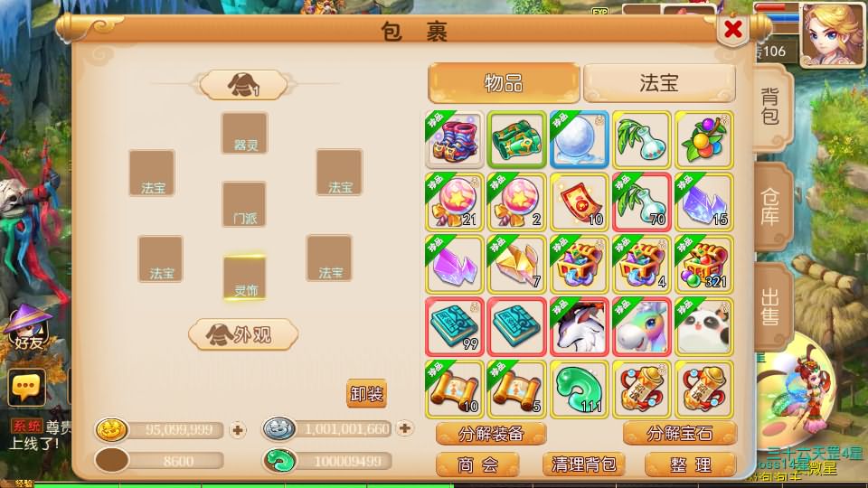868x488 pixels.
Task: Open the 外观 appearance button
Action: point(243,334)
